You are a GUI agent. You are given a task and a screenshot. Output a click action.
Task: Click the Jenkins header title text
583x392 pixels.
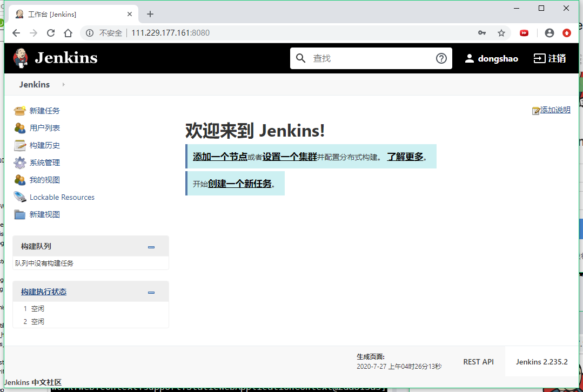(x=66, y=58)
